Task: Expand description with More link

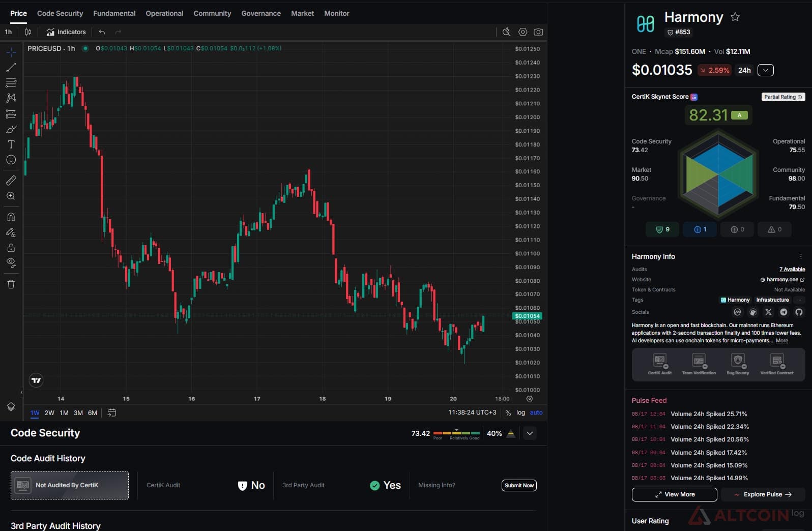Action: pyautogui.click(x=782, y=341)
